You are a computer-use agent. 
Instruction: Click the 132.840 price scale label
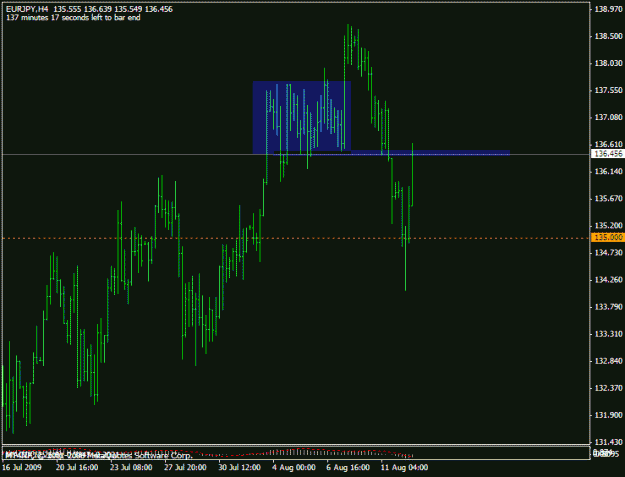pos(608,361)
